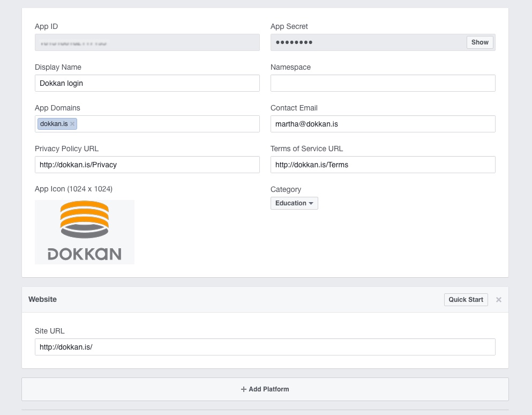Show the hidden App Secret
The height and width of the screenshot is (415, 532).
point(479,42)
